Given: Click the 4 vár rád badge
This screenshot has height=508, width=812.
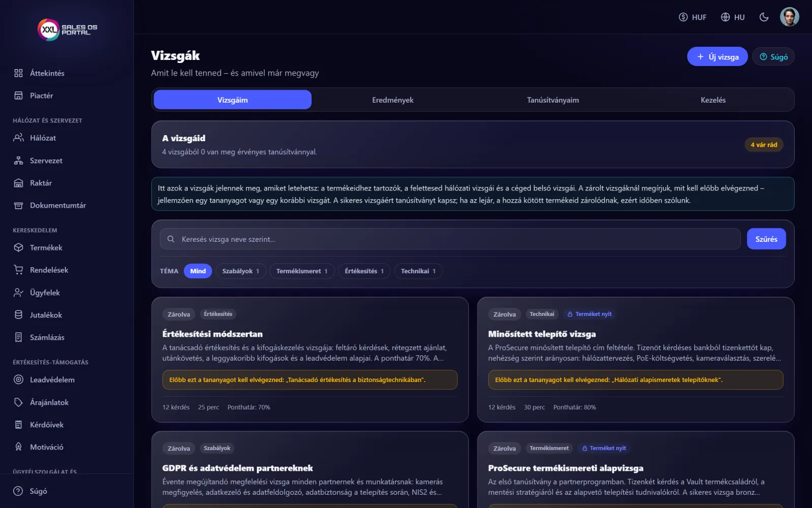Looking at the screenshot, I should pyautogui.click(x=764, y=145).
